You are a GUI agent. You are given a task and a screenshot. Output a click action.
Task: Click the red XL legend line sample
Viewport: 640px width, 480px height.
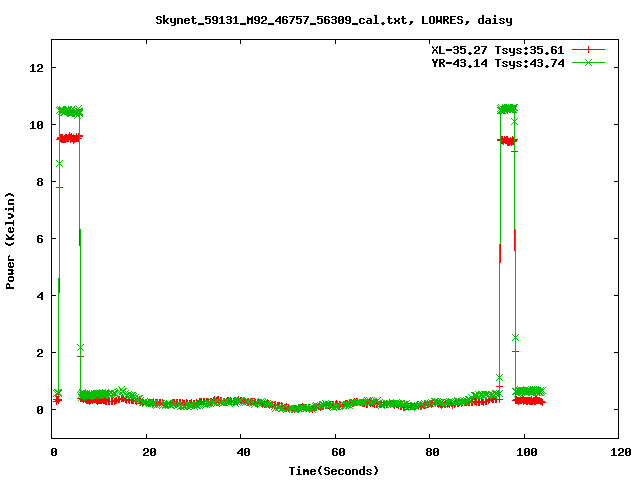[588, 50]
